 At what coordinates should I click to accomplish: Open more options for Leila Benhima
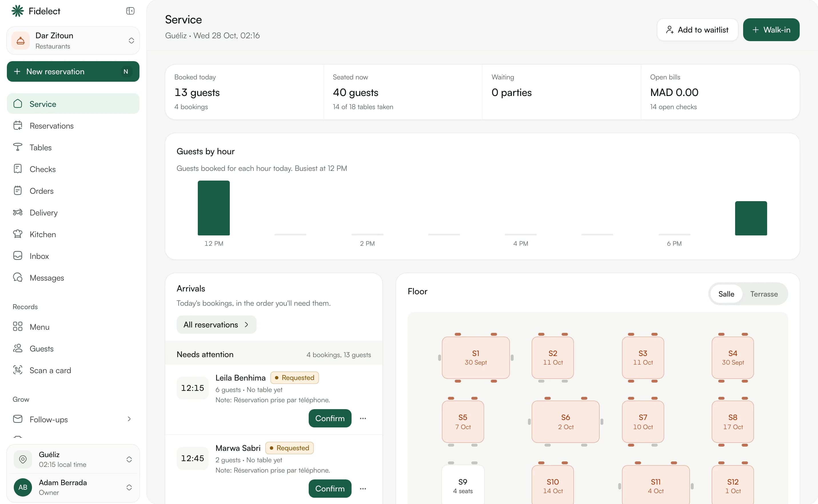point(363,418)
